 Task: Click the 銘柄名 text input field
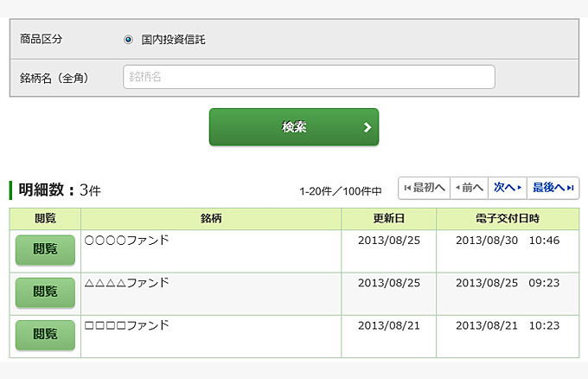tap(309, 77)
